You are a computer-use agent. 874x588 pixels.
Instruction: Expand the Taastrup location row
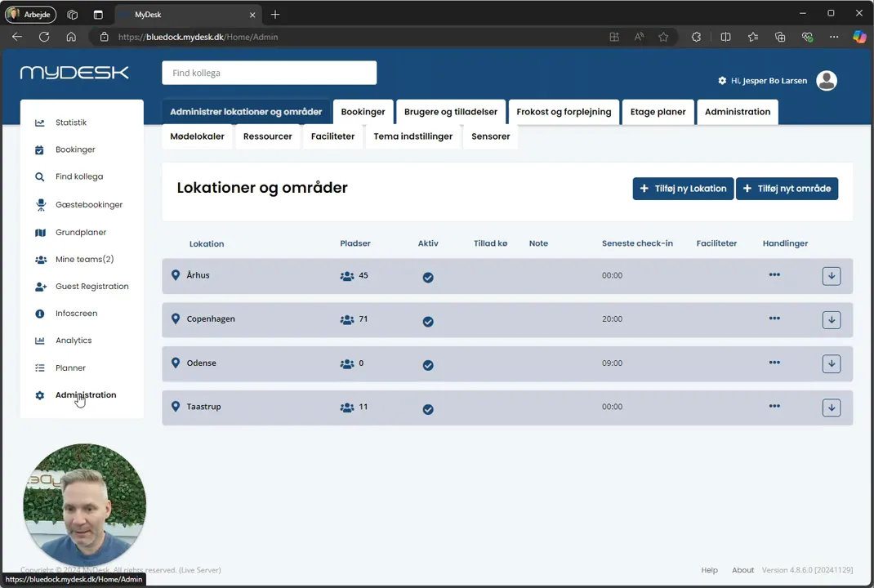click(831, 408)
